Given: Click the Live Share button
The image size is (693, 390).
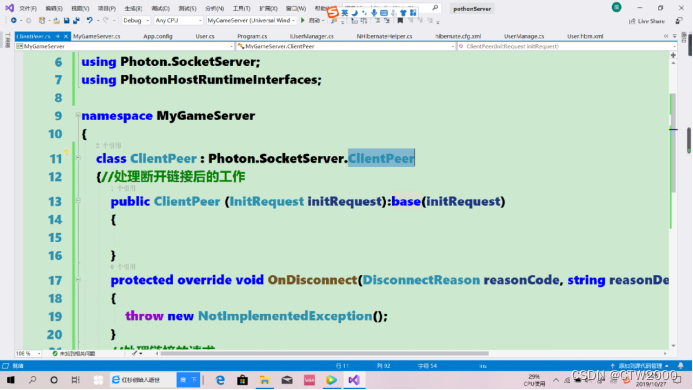Looking at the screenshot, I should click(647, 21).
